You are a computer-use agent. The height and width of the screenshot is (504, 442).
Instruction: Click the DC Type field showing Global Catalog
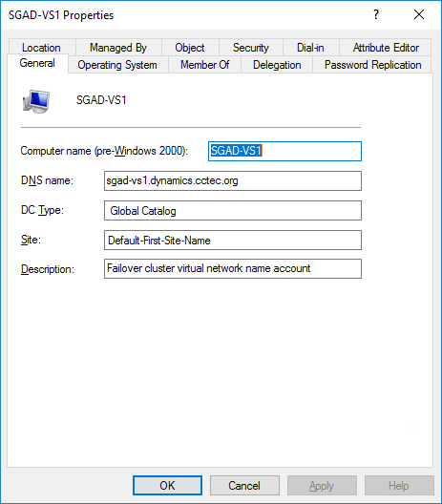pyautogui.click(x=233, y=211)
